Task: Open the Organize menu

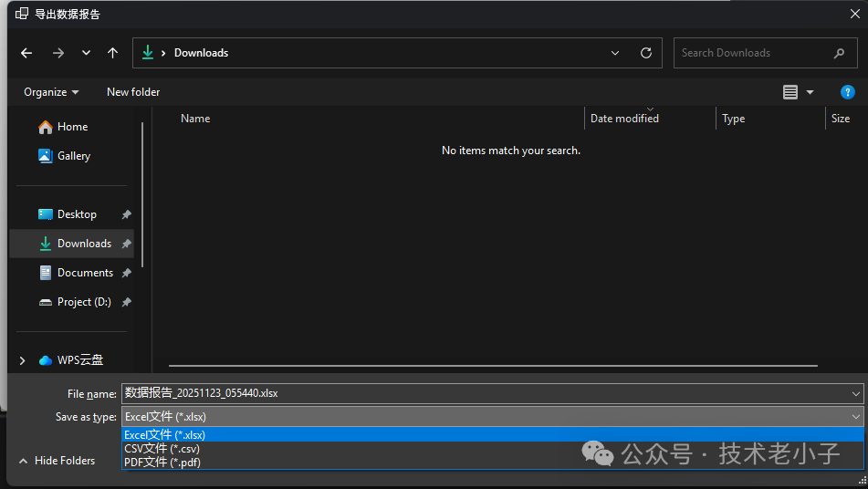Action: (51, 92)
